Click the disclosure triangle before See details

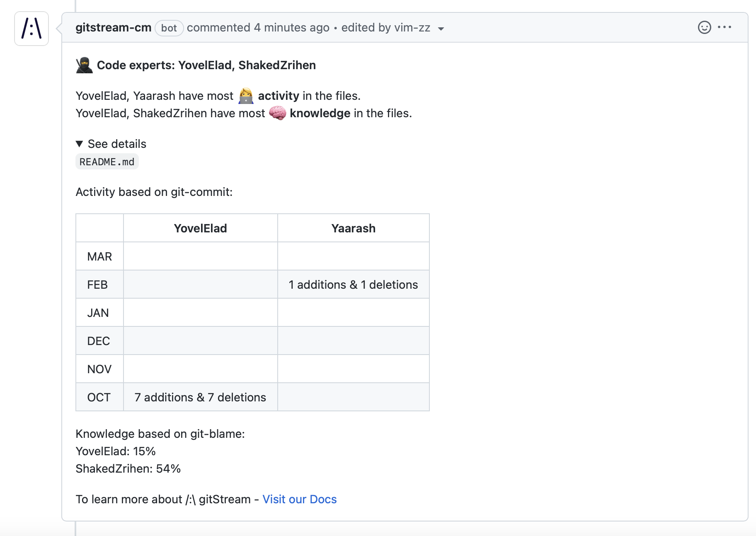[x=80, y=144]
